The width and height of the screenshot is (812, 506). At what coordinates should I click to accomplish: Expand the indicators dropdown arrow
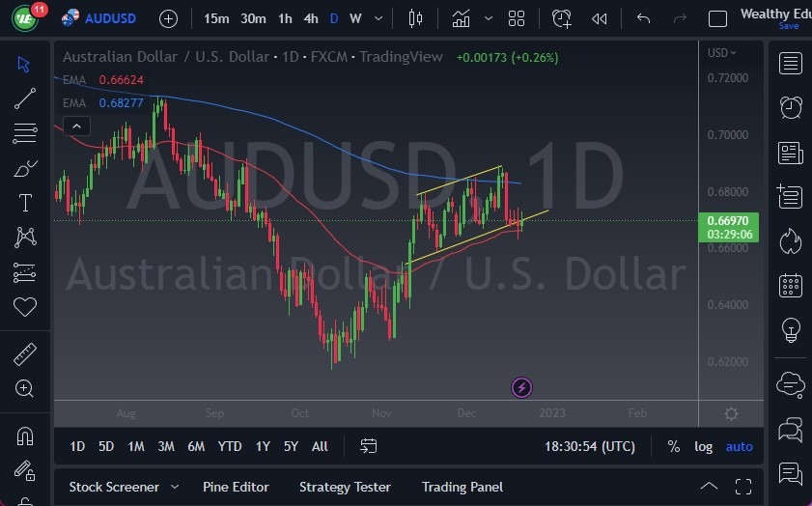tap(489, 18)
